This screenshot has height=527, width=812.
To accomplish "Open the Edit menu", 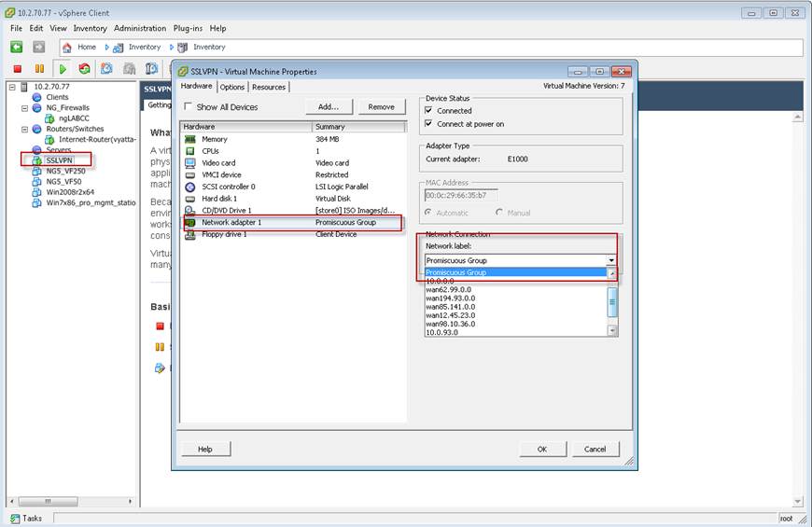I will [36, 29].
